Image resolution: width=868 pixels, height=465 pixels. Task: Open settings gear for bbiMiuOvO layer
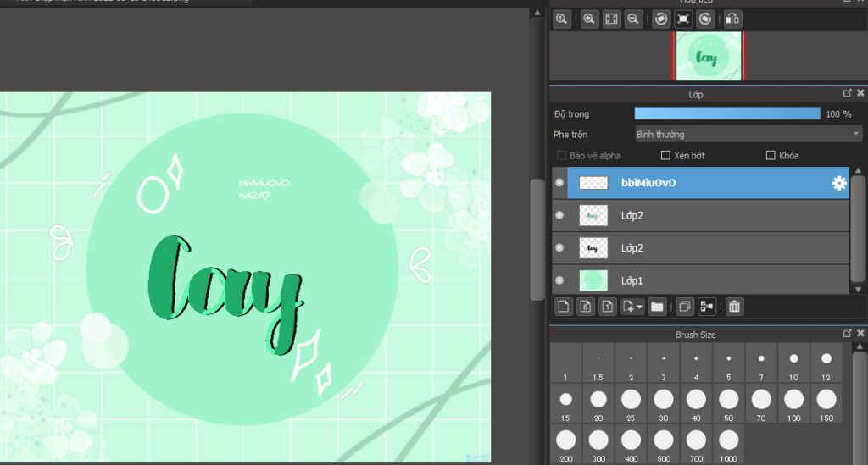[x=839, y=183]
